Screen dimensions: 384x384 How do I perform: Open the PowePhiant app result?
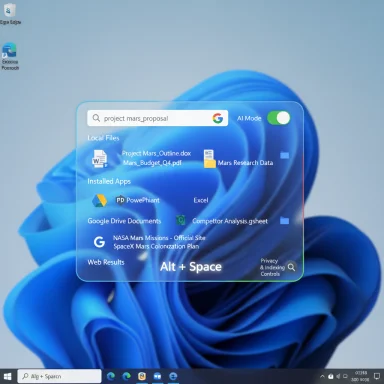click(x=143, y=200)
